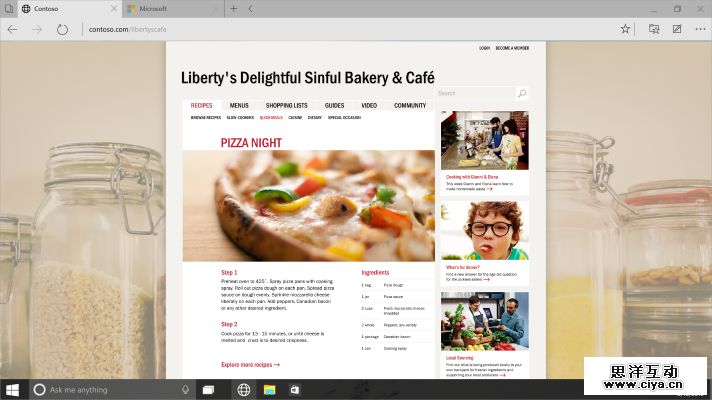The width and height of the screenshot is (712, 400).
Task: Click the Cortana microphone icon
Action: (185, 390)
